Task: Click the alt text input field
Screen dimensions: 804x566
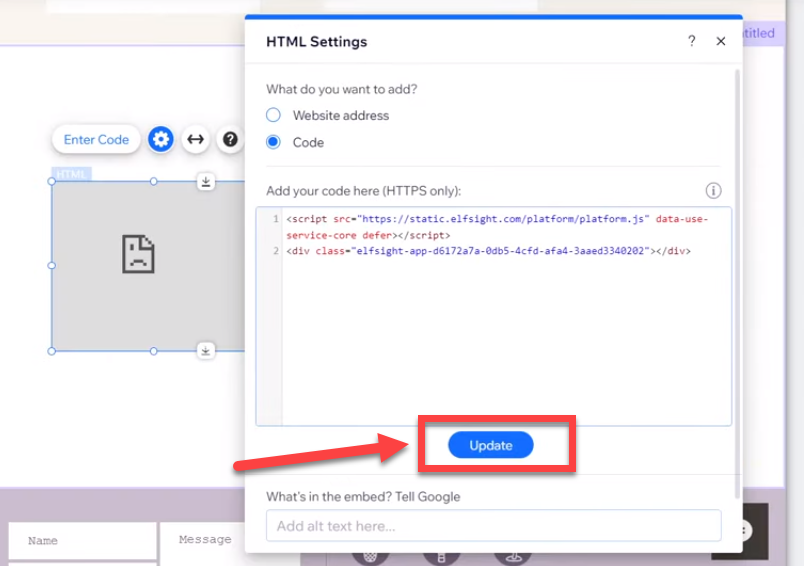Action: [x=494, y=525]
